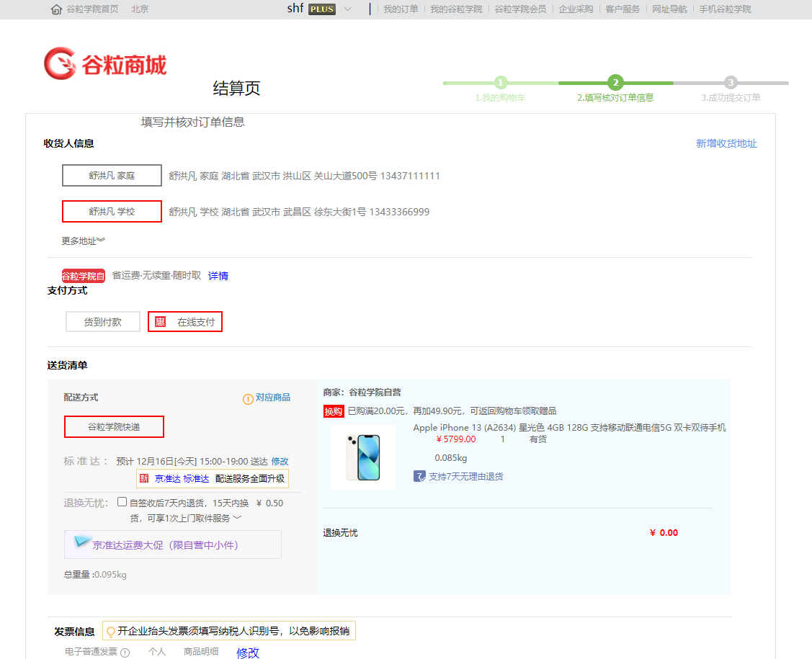The height and width of the screenshot is (659, 812).
Task: Select address 舒洪凡 家庭
Action: pos(112,176)
